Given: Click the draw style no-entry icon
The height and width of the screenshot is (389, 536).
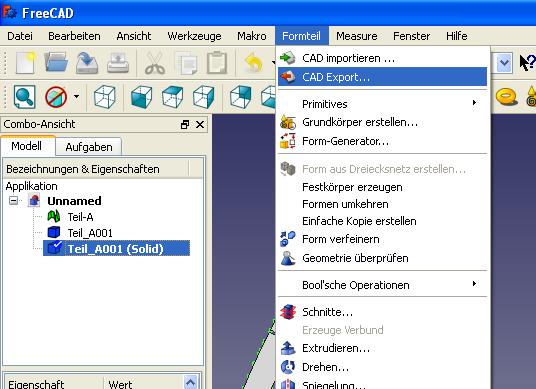Looking at the screenshot, I should pos(56,97).
